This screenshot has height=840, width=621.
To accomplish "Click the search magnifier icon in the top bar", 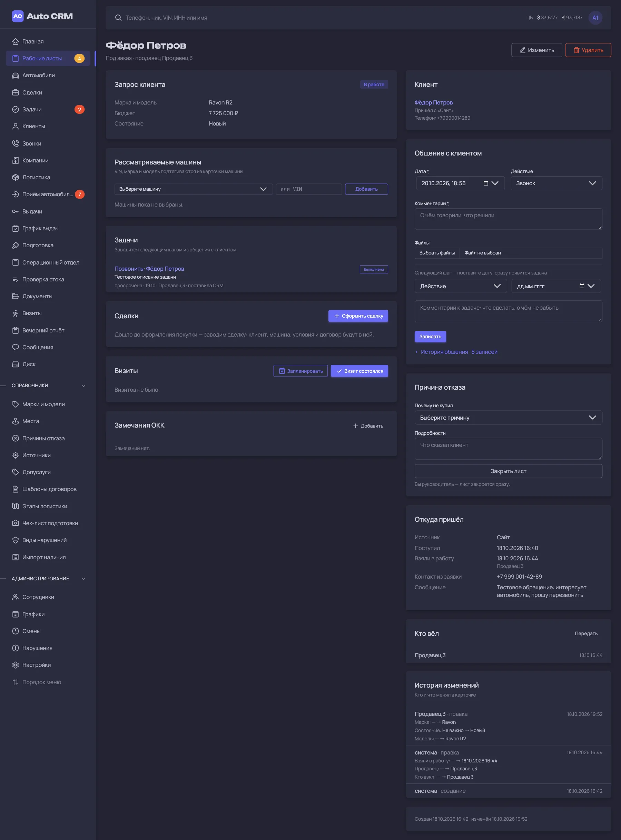I will pos(118,18).
